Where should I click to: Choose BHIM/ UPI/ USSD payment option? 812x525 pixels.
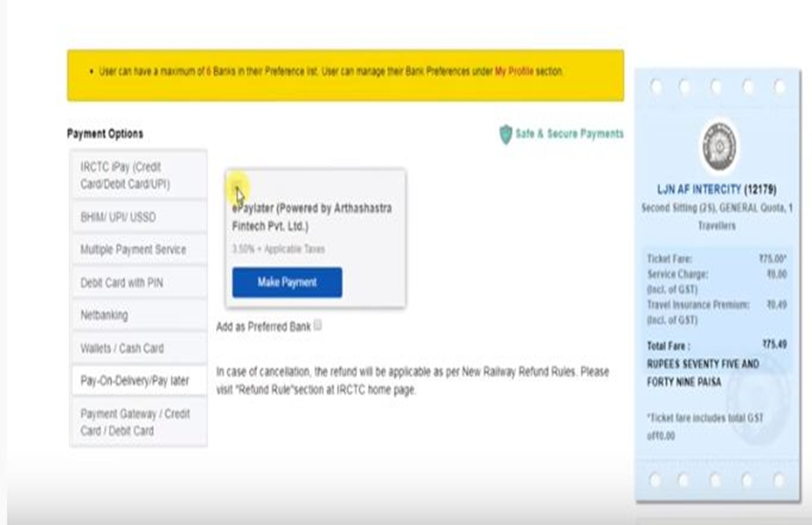138,217
